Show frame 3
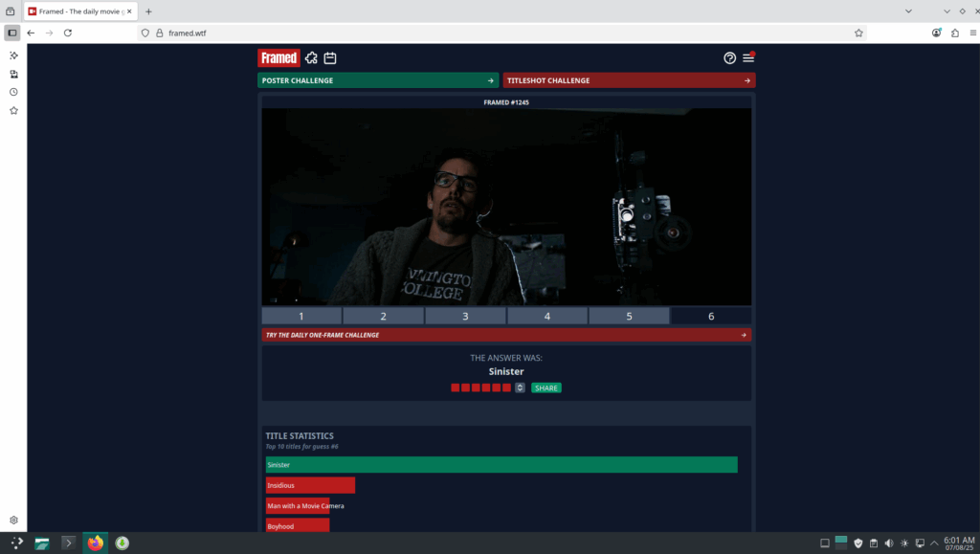This screenshot has width=980, height=554. click(465, 316)
